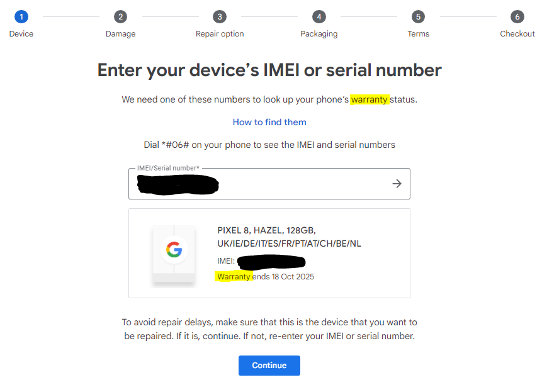This screenshot has width=542, height=392.
Task: Click the step 3 Repair option circle
Action: pos(219,17)
